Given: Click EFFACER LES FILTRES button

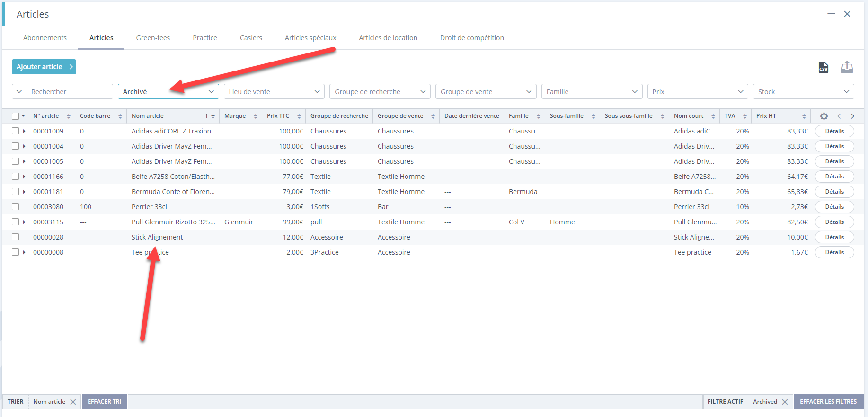Looking at the screenshot, I should 828,402.
